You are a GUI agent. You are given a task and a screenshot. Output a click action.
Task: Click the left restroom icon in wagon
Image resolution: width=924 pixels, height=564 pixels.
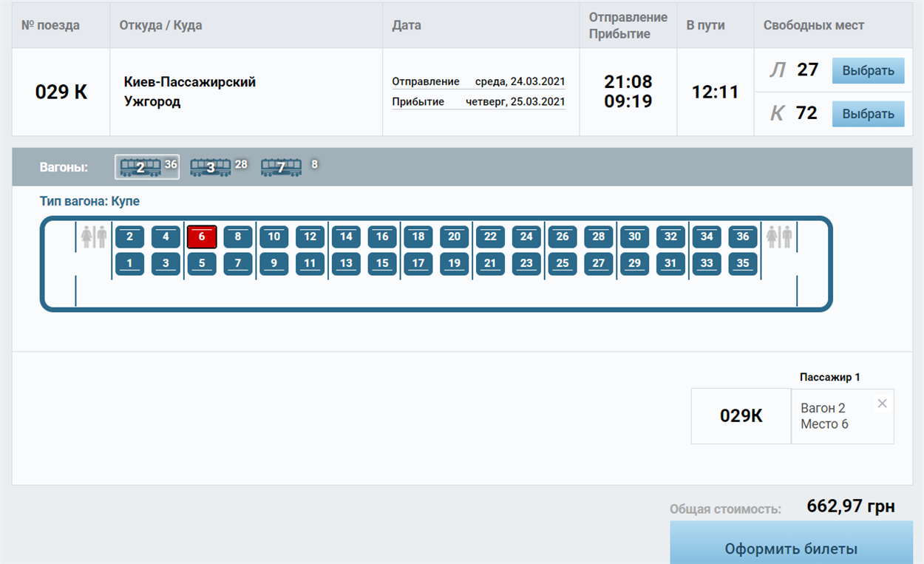tap(94, 237)
